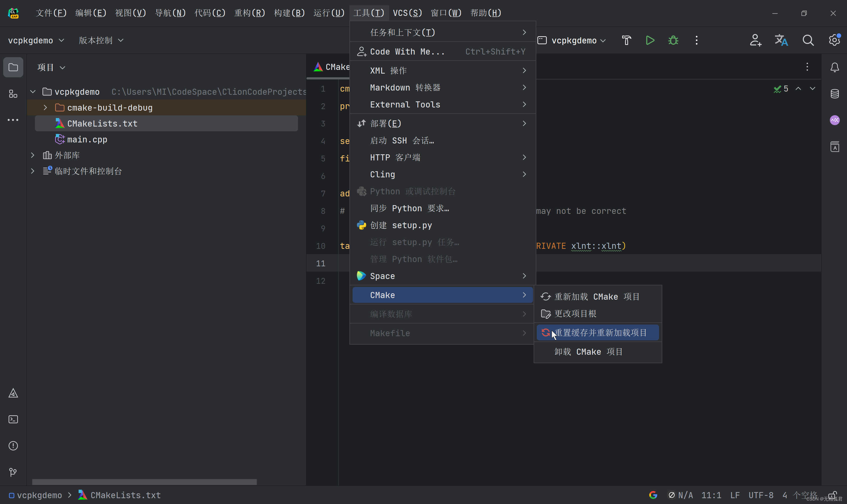Open the Terminal tool window icon
This screenshot has width=847, height=504.
click(13, 420)
